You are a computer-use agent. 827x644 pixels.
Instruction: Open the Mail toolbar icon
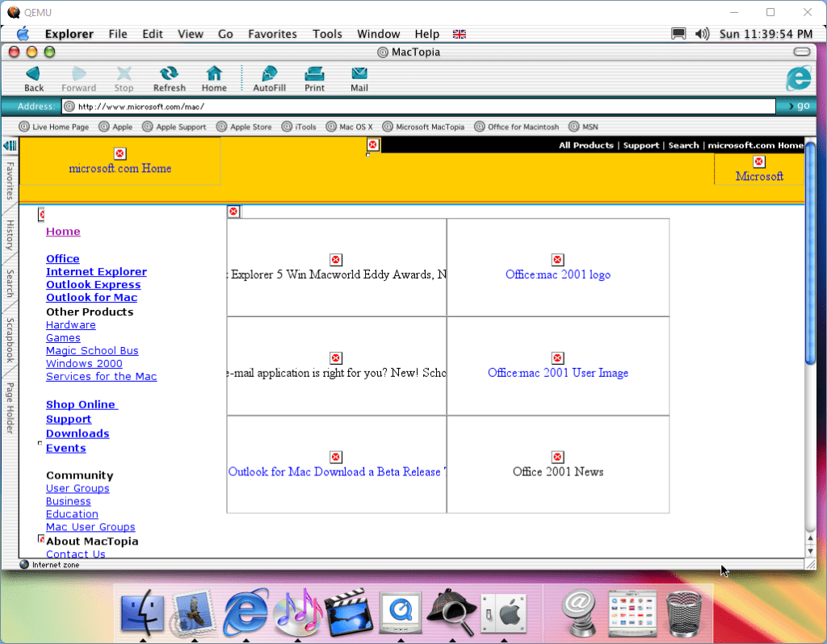click(359, 74)
